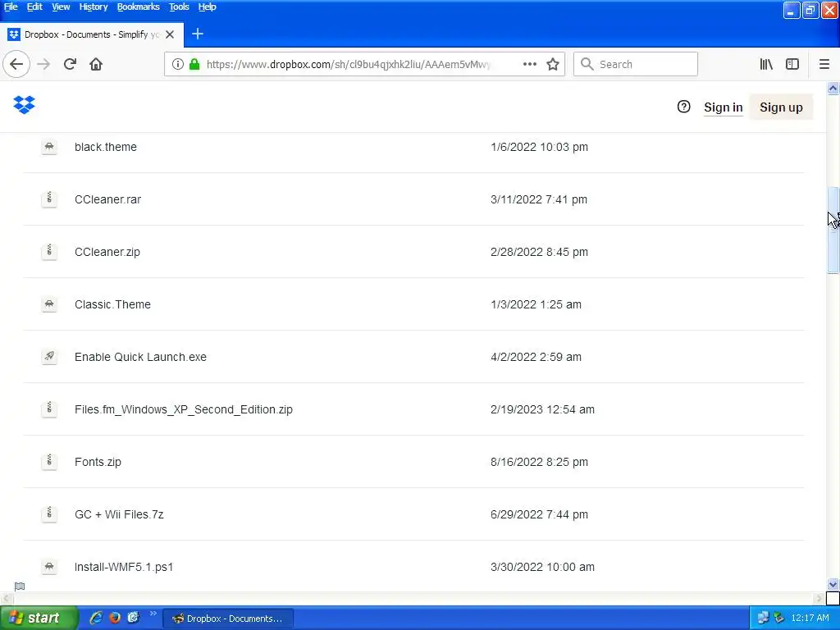Open the Bookmarks menu
The width and height of the screenshot is (840, 630).
click(x=138, y=7)
